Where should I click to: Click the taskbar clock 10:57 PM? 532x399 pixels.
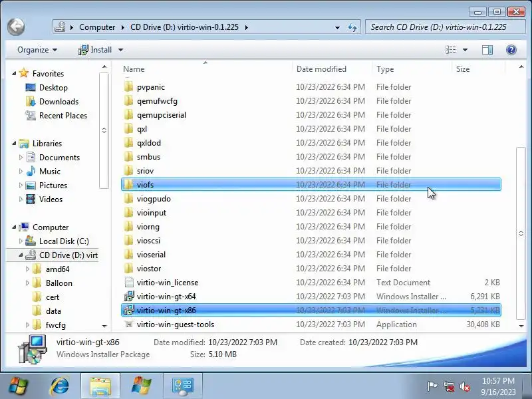tap(498, 380)
